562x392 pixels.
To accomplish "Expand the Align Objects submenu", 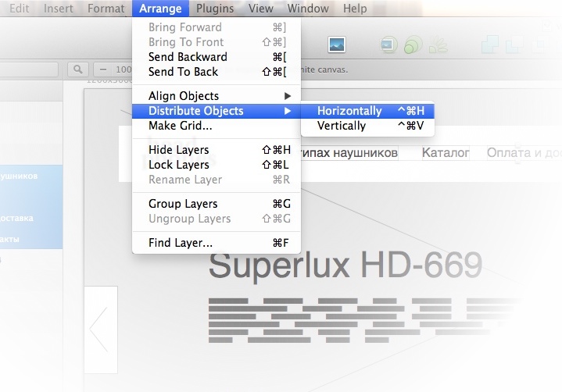I will pyautogui.click(x=217, y=96).
